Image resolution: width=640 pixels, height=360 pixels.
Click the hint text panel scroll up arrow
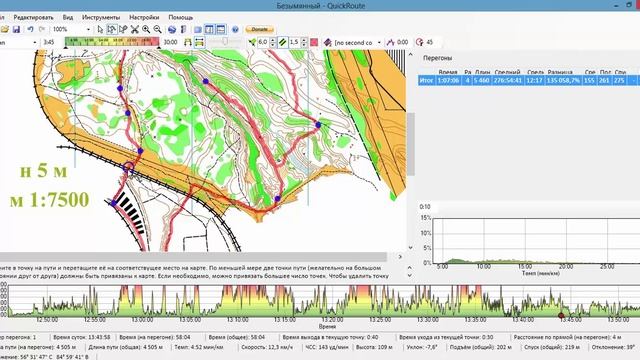tap(410, 268)
